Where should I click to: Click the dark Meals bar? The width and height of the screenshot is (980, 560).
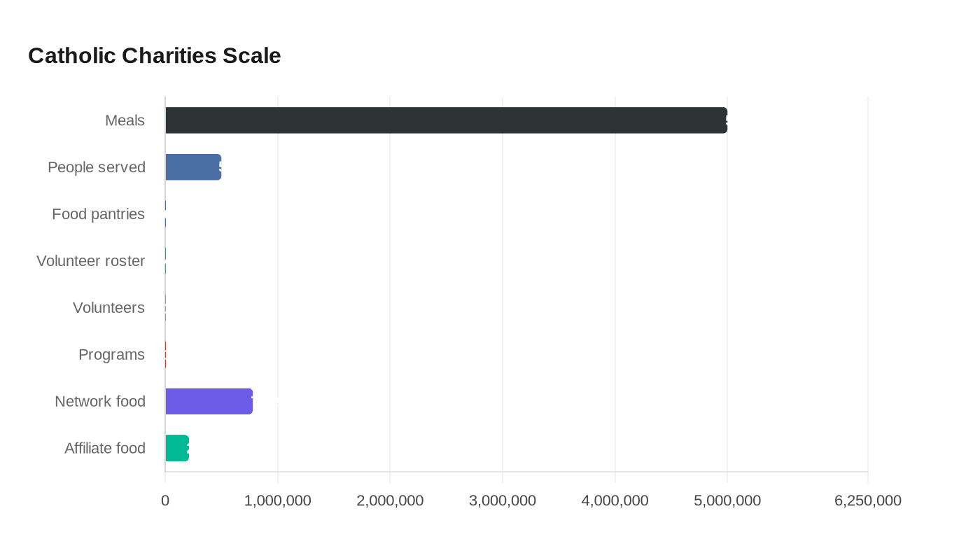point(446,120)
